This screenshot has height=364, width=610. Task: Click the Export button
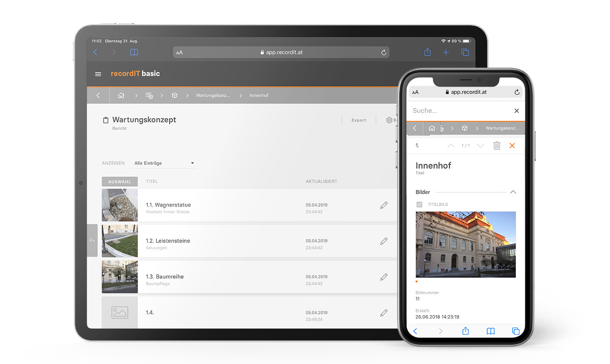359,120
